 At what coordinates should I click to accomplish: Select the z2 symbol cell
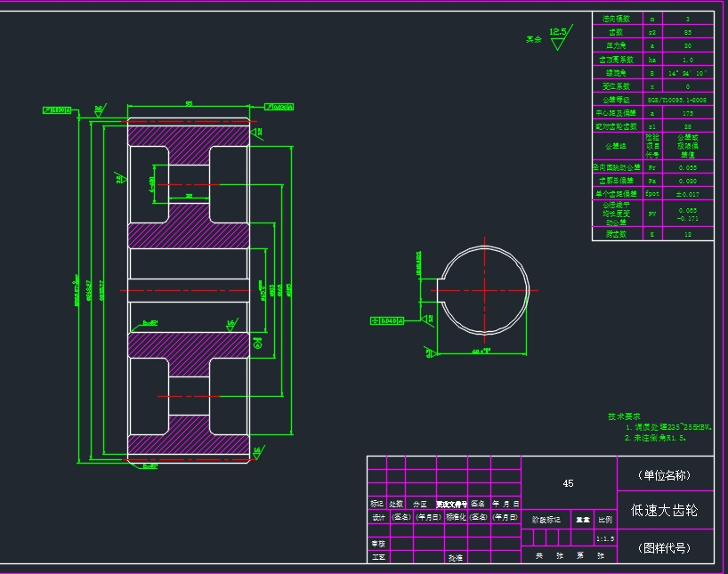pyautogui.click(x=652, y=32)
